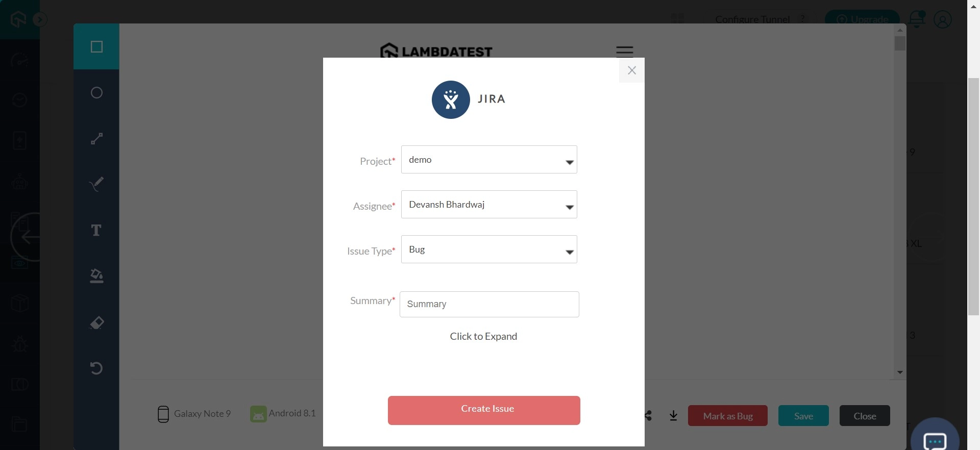Select the text annotation tool
This screenshot has height=450, width=980.
point(96,230)
